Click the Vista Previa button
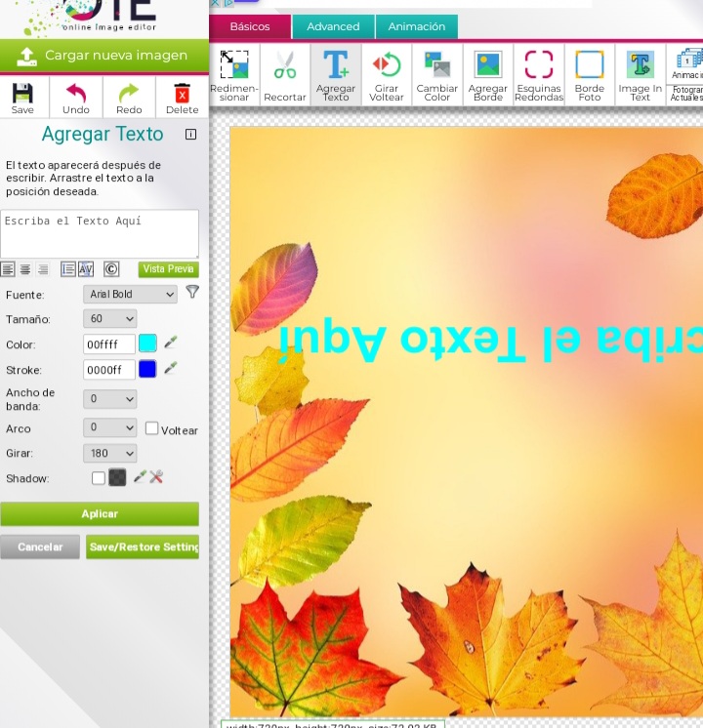 tap(169, 269)
